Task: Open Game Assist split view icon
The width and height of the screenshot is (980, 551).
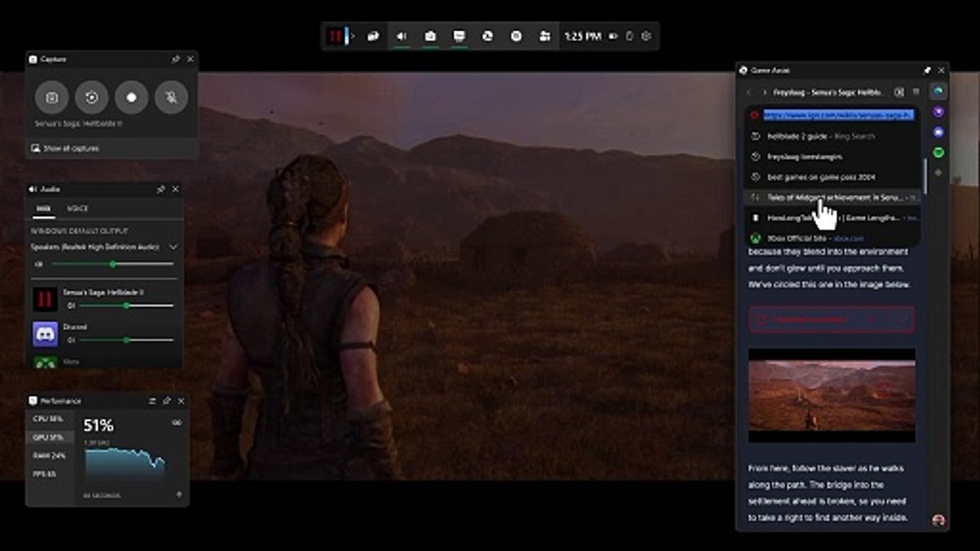Action: tap(899, 93)
